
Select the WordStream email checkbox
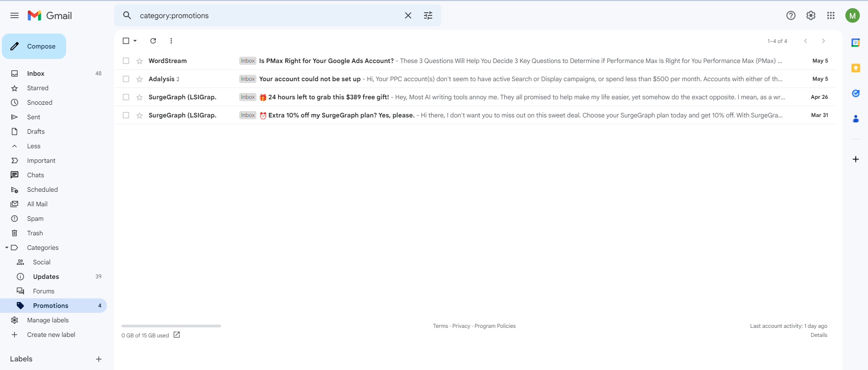[x=126, y=61]
